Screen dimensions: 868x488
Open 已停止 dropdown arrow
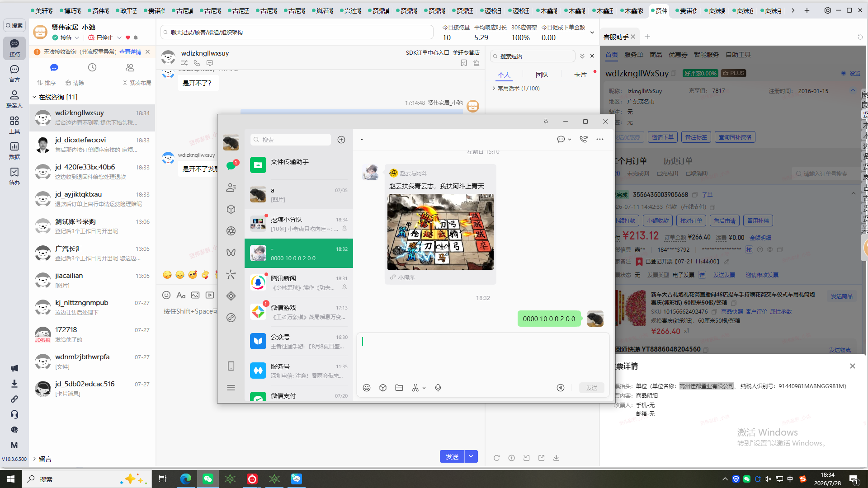[x=119, y=38]
